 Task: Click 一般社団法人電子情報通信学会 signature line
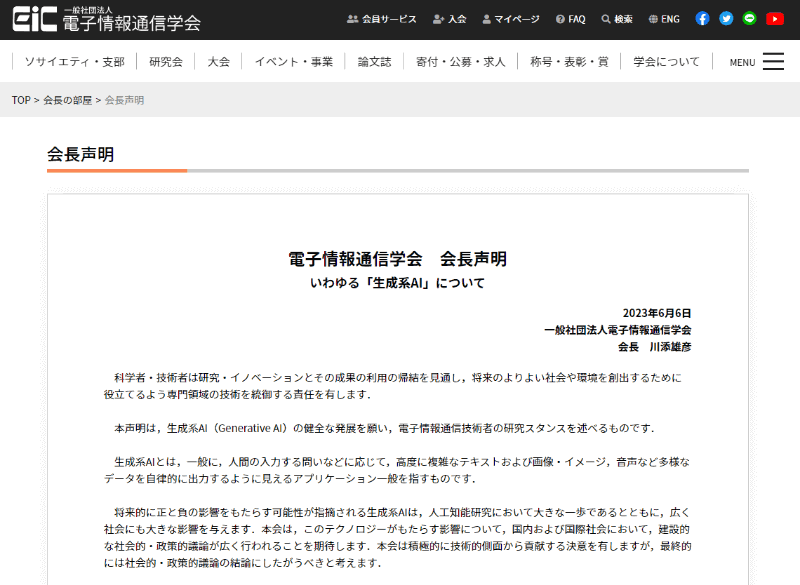pos(617,330)
